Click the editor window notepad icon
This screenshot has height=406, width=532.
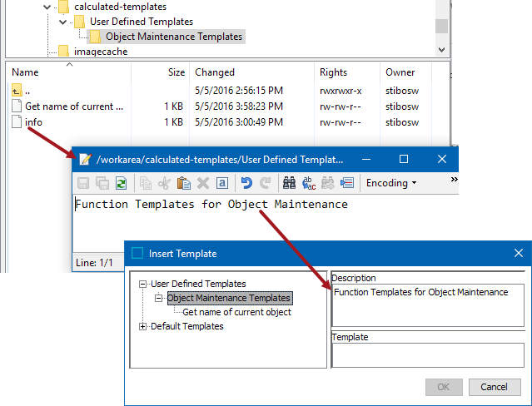coord(85,159)
